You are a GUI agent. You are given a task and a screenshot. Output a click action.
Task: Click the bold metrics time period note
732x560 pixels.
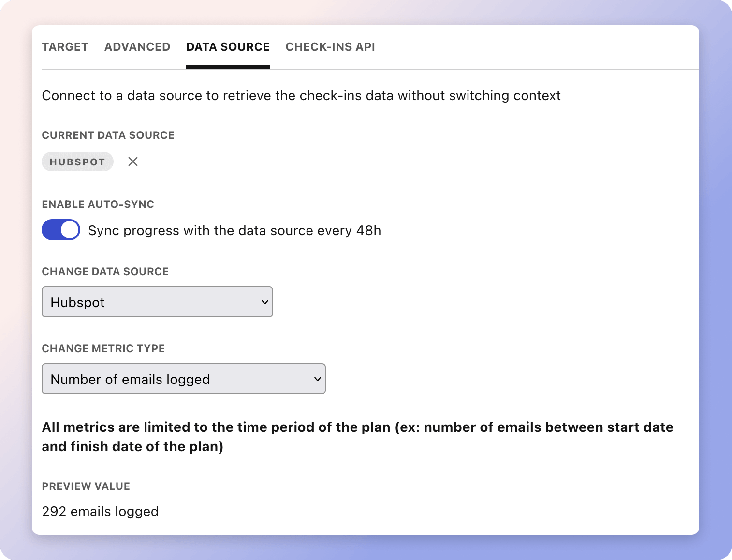point(357,437)
